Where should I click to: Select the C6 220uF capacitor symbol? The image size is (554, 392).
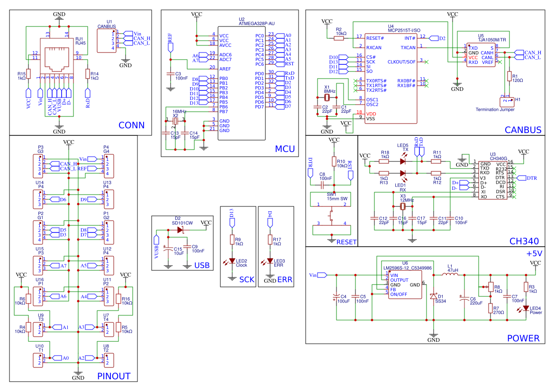[464, 298]
